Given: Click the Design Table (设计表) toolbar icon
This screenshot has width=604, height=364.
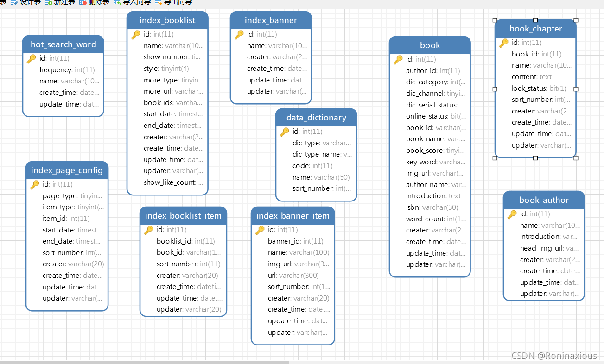Looking at the screenshot, I should click(14, 2).
